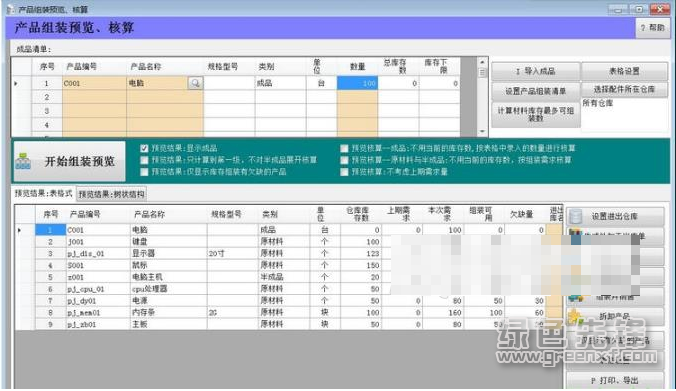
Task: Select the highlighted quantity cell showing 100
Action: (357, 83)
